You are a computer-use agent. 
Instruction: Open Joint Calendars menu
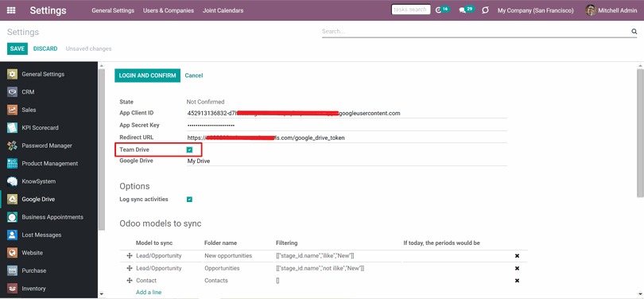223,10
